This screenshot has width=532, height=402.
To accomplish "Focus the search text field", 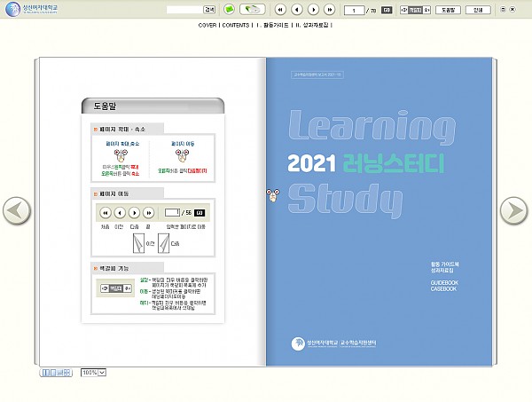I will click(x=184, y=10).
